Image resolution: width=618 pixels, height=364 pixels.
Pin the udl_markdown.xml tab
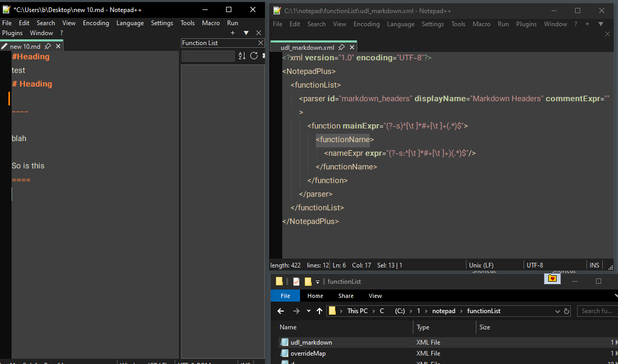coord(342,47)
